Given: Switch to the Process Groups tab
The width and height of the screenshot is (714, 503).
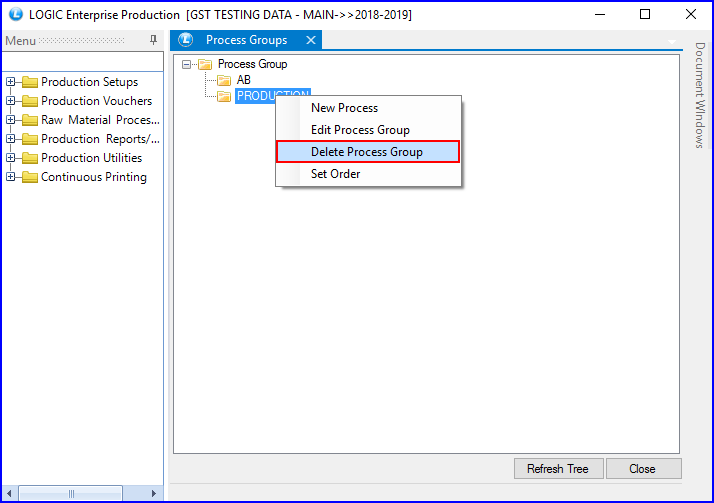Looking at the screenshot, I should pos(246,40).
